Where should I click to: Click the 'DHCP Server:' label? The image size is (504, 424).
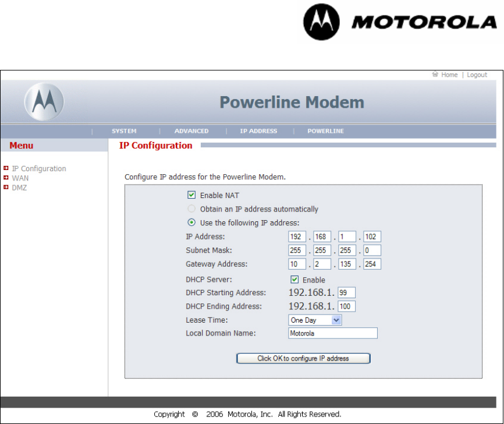(x=209, y=280)
